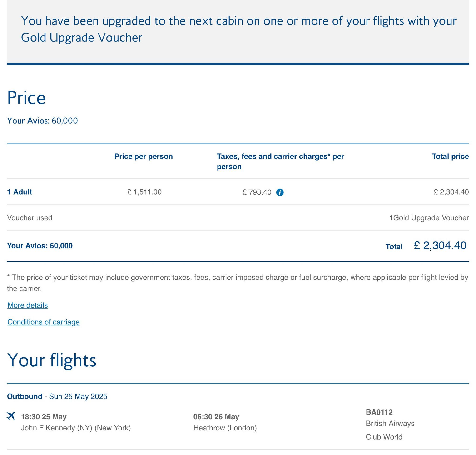This screenshot has width=476, height=455.
Task: Click the large Total £ 2,304.40 amount
Action: pyautogui.click(x=440, y=245)
